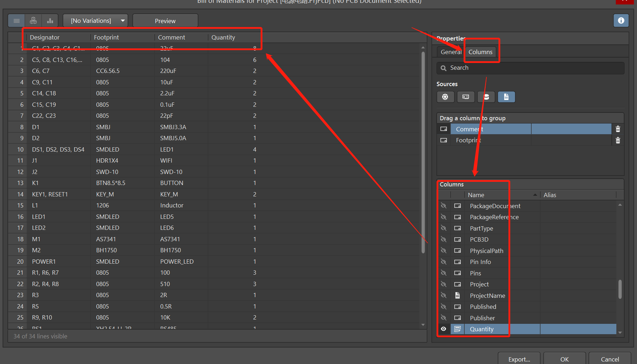
Task: Show the PhysicalPath column
Action: [x=444, y=251]
